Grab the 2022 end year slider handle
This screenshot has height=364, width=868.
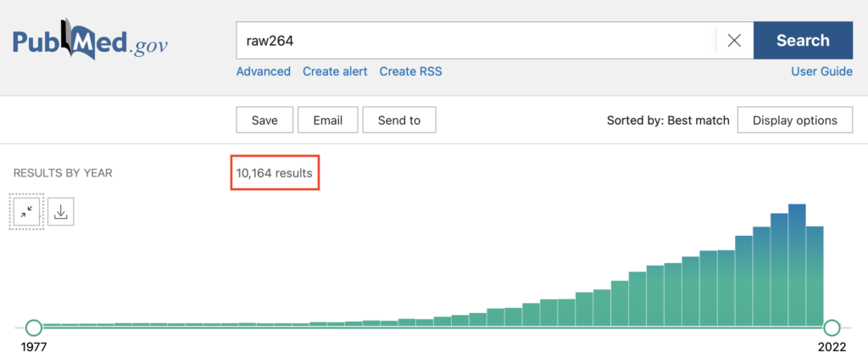tap(832, 328)
